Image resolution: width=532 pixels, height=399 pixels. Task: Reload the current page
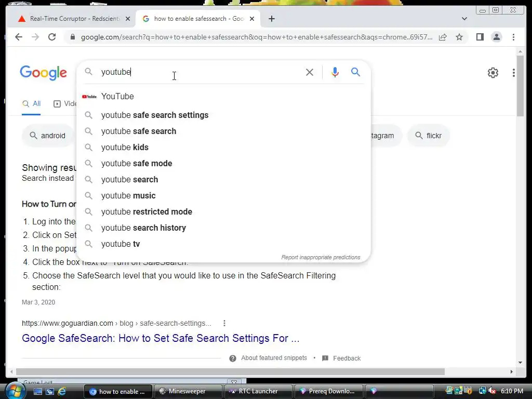coord(52,37)
